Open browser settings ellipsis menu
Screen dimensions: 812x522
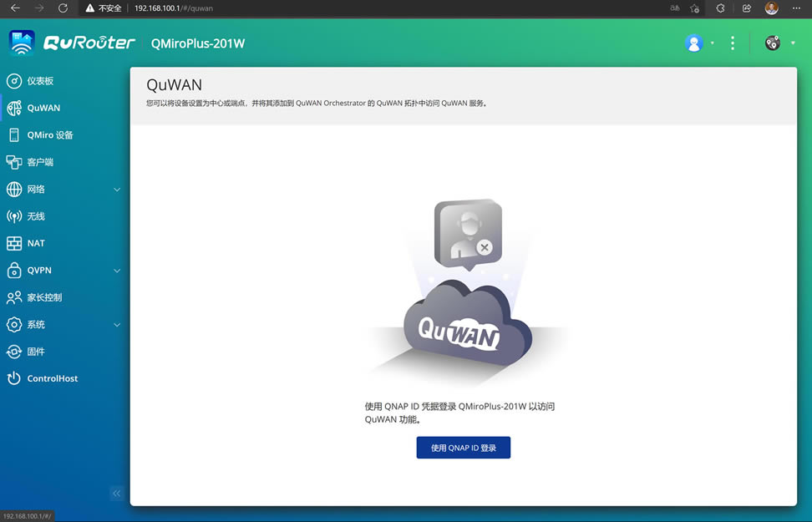(796, 8)
